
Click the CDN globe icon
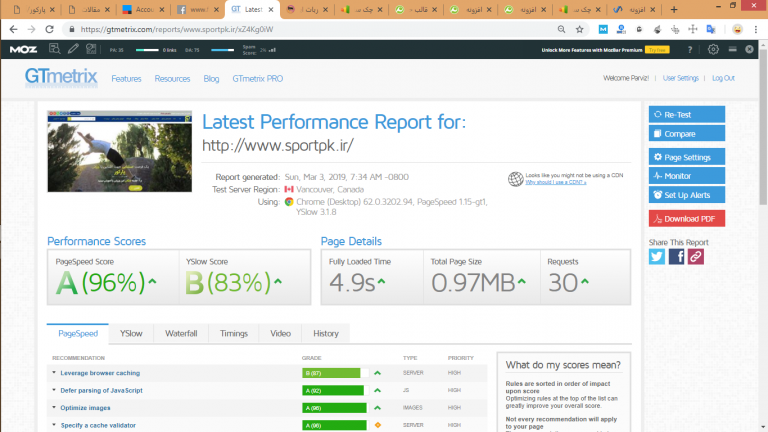[x=515, y=179]
